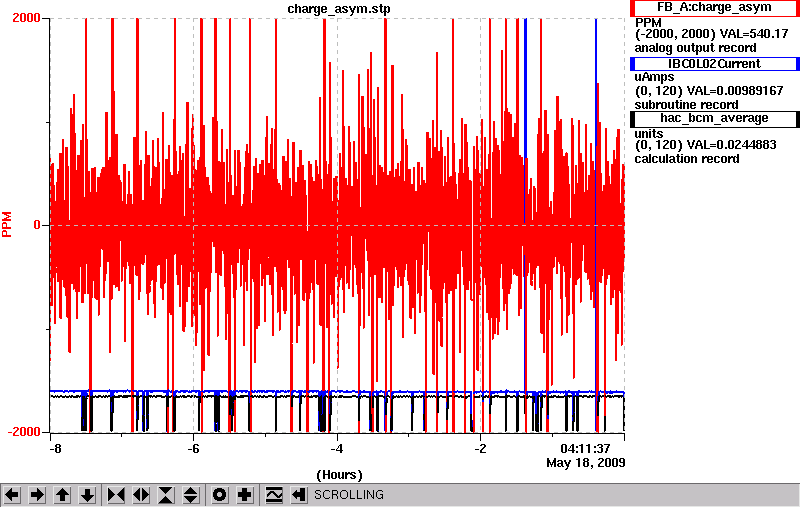Click the 04:11:37 timestamp label
This screenshot has height=507, width=800.
point(585,449)
